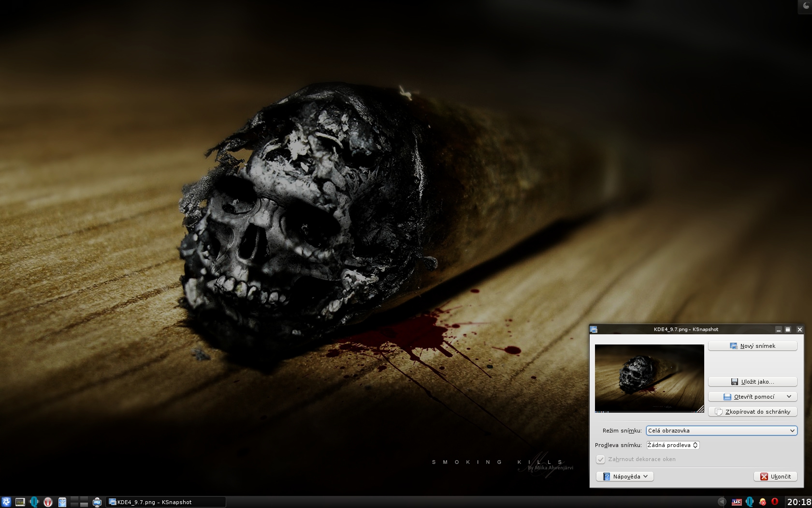Quit KSnapshot with the Ukončit button
The height and width of the screenshot is (508, 812).
point(775,477)
